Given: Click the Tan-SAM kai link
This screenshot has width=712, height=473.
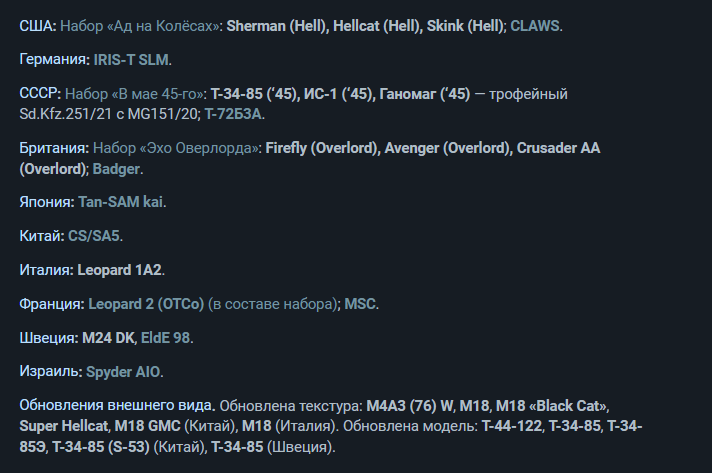Looking at the screenshot, I should pos(120,202).
